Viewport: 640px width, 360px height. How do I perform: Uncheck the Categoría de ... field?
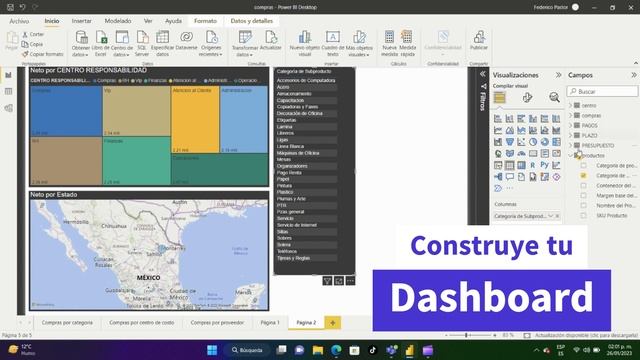[x=583, y=176]
